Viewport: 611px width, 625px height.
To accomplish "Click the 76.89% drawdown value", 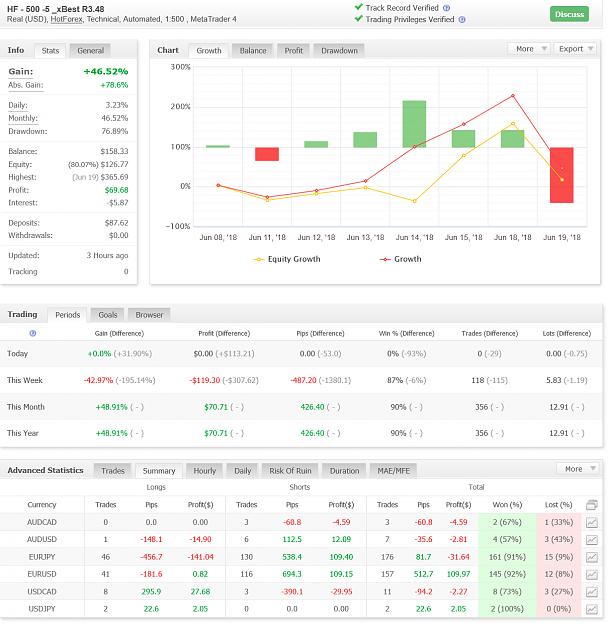I will pos(115,131).
